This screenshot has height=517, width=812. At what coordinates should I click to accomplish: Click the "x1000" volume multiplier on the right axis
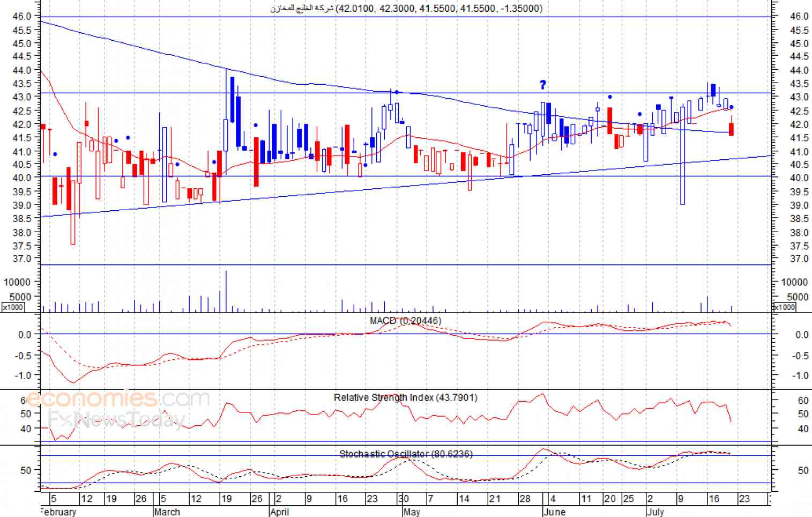pyautogui.click(x=784, y=307)
